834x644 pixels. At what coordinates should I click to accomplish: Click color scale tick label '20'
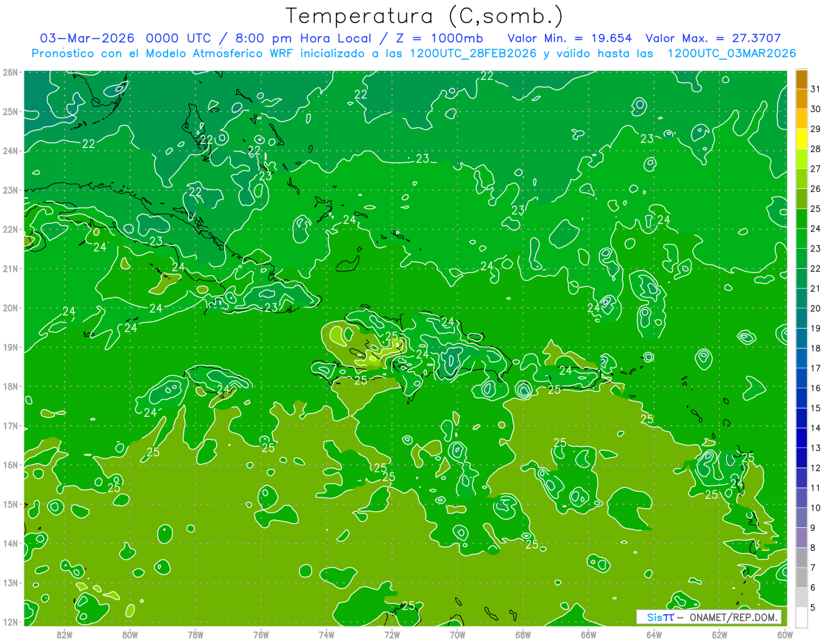tap(815, 308)
